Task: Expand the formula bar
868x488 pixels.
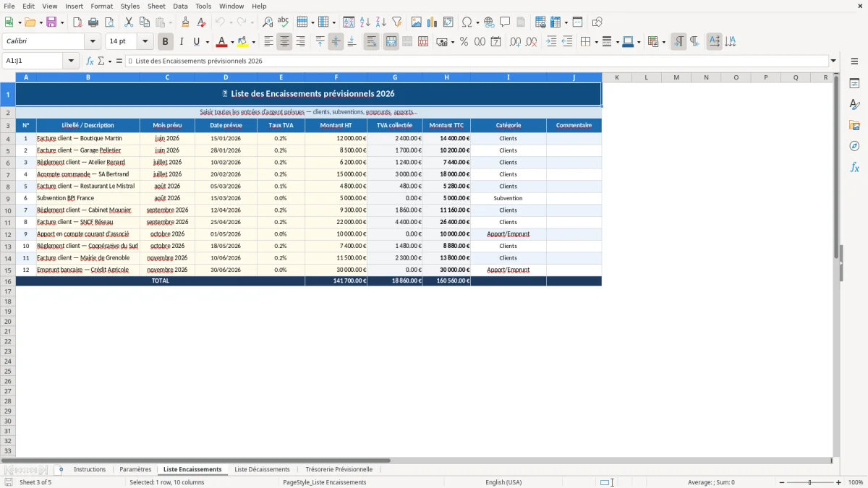Action: tap(833, 61)
